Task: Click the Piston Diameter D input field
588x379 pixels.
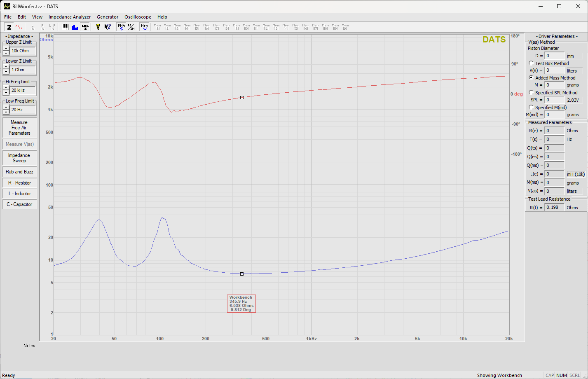Action: tap(554, 56)
